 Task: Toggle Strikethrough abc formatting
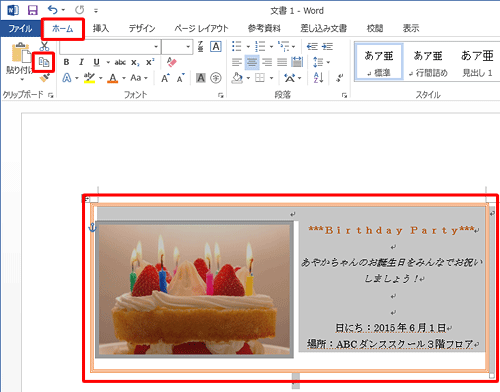tap(120, 62)
